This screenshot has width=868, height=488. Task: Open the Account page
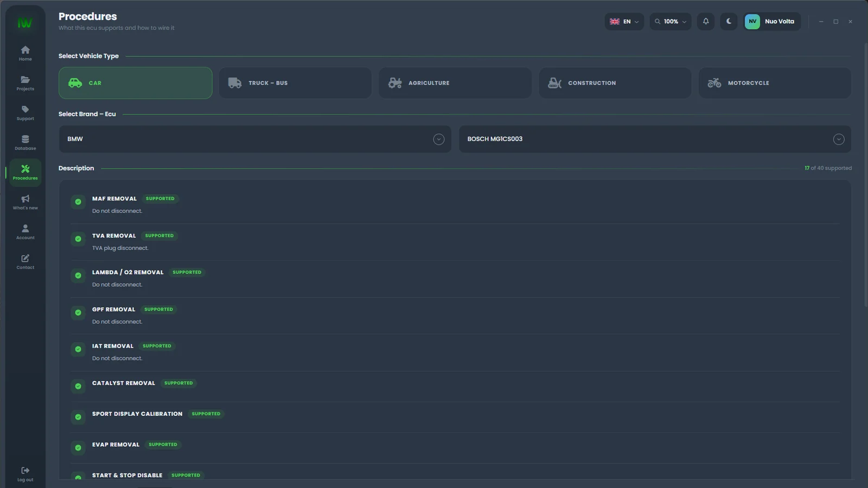tap(25, 232)
